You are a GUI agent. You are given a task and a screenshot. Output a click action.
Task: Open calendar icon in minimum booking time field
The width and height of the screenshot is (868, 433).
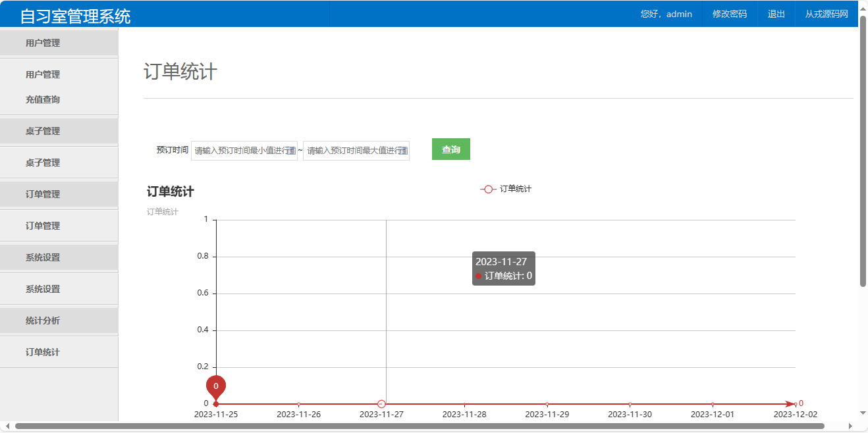290,151
